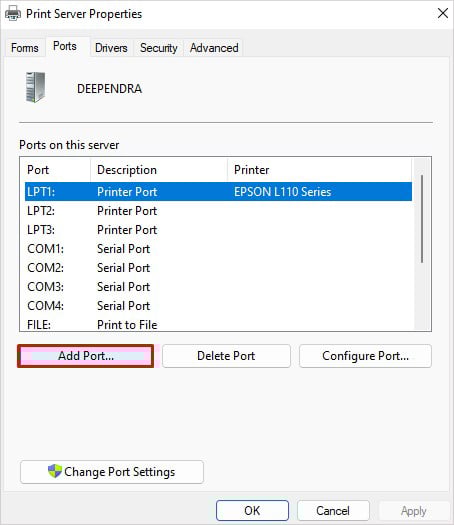The width and height of the screenshot is (454, 525).
Task: Click the ports list vertical scrollbar
Action: 422,244
